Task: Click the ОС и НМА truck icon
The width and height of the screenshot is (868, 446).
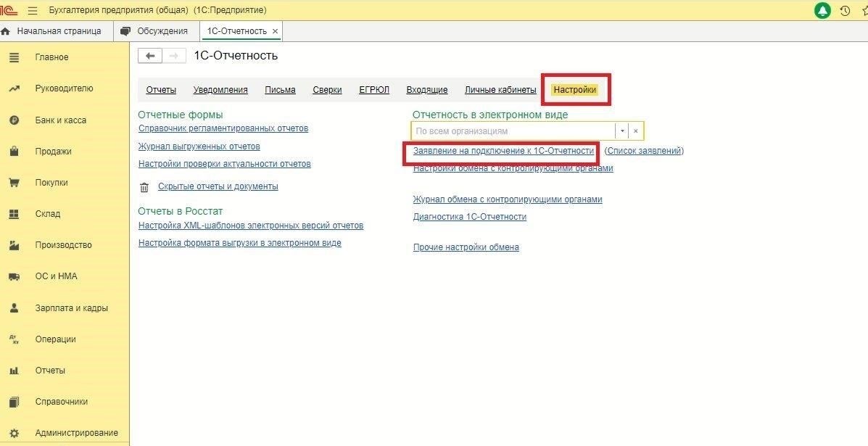Action: pyautogui.click(x=15, y=277)
